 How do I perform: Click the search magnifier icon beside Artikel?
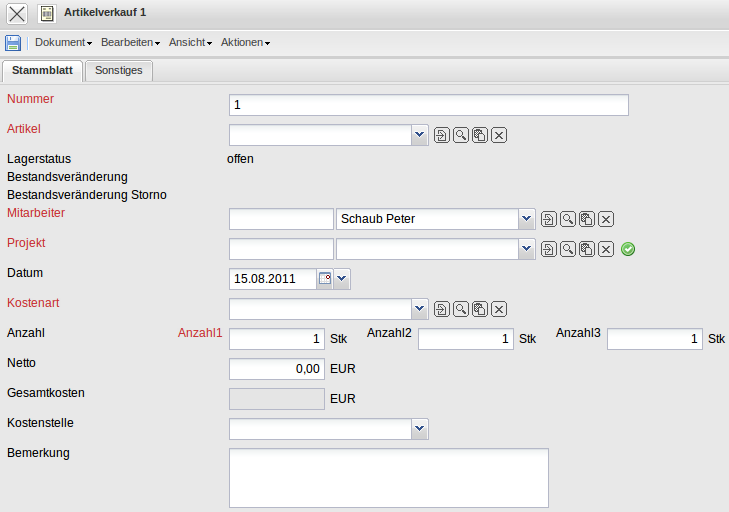[461, 136]
